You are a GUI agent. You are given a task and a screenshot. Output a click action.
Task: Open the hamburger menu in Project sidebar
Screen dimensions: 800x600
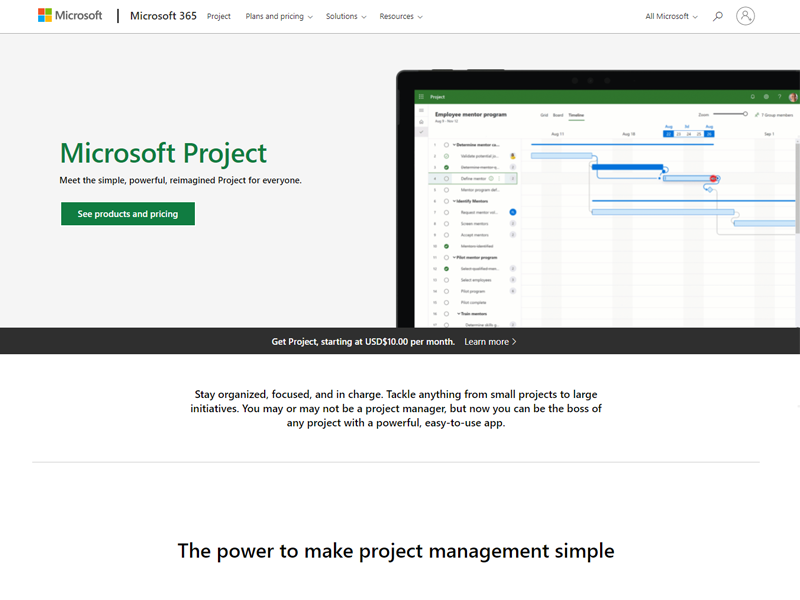(x=421, y=110)
